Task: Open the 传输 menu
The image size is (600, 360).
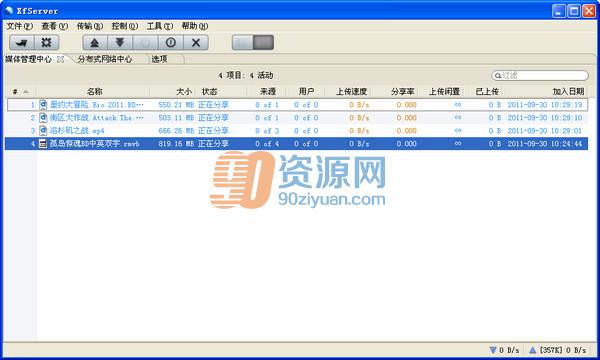Action: 90,26
